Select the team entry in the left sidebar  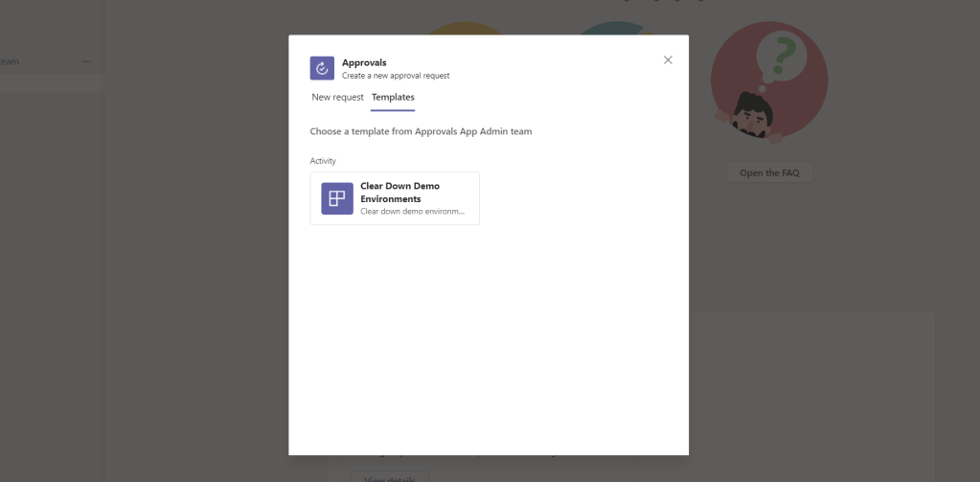coord(11,62)
